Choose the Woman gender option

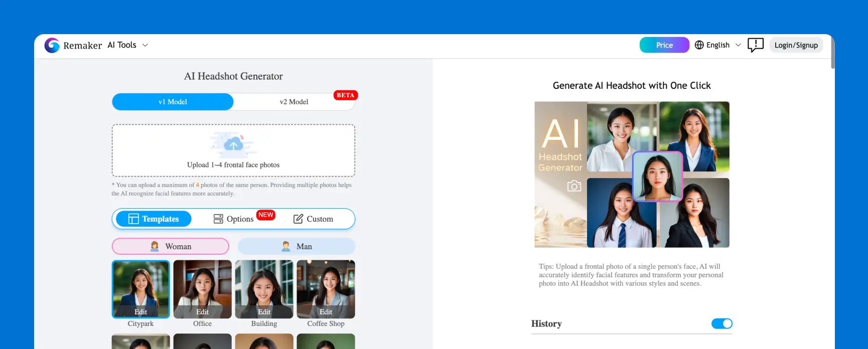click(x=171, y=246)
